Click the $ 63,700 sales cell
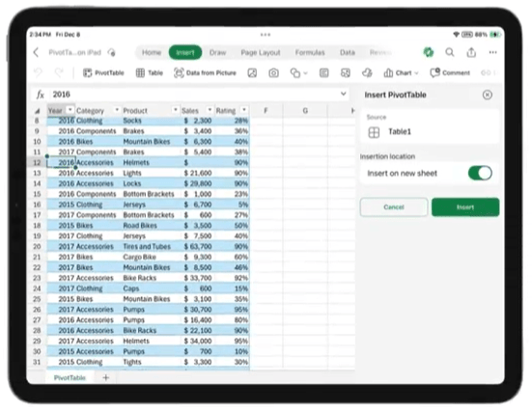This screenshot has height=411, width=532. click(x=198, y=247)
